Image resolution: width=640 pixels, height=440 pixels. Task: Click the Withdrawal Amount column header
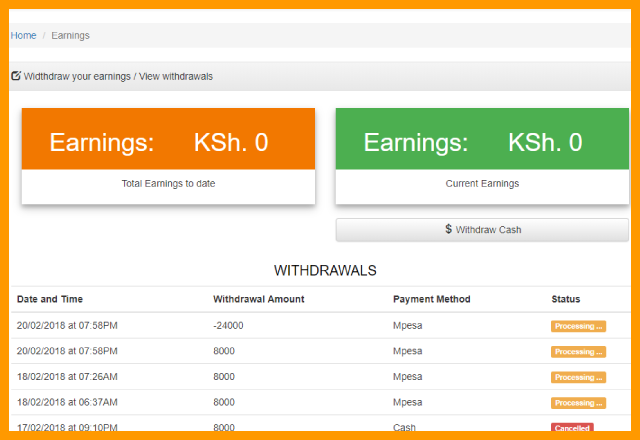258,299
